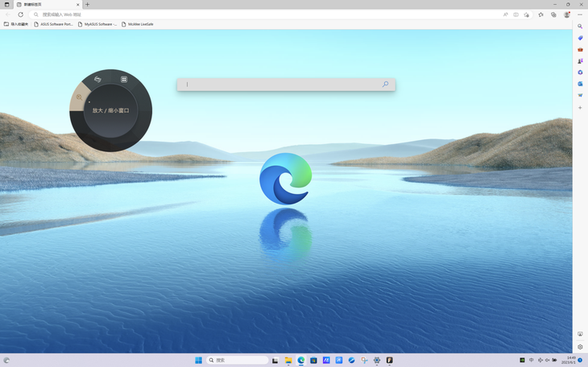Click the NVIDIA tray icon

coord(522,361)
